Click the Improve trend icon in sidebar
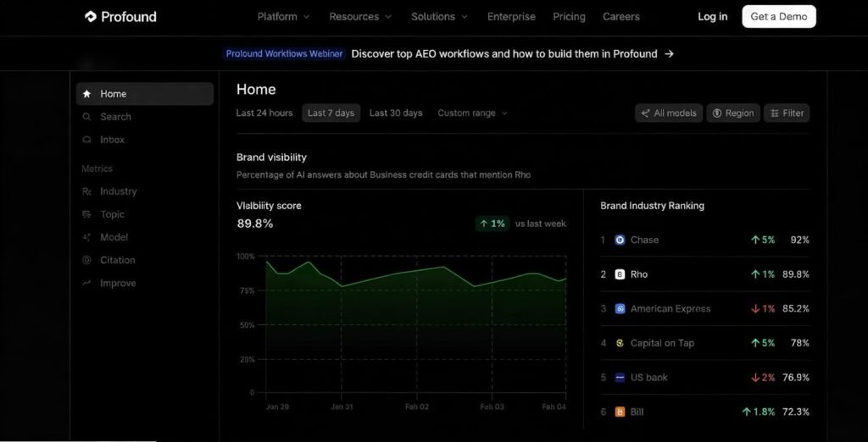The image size is (868, 442). (x=86, y=283)
